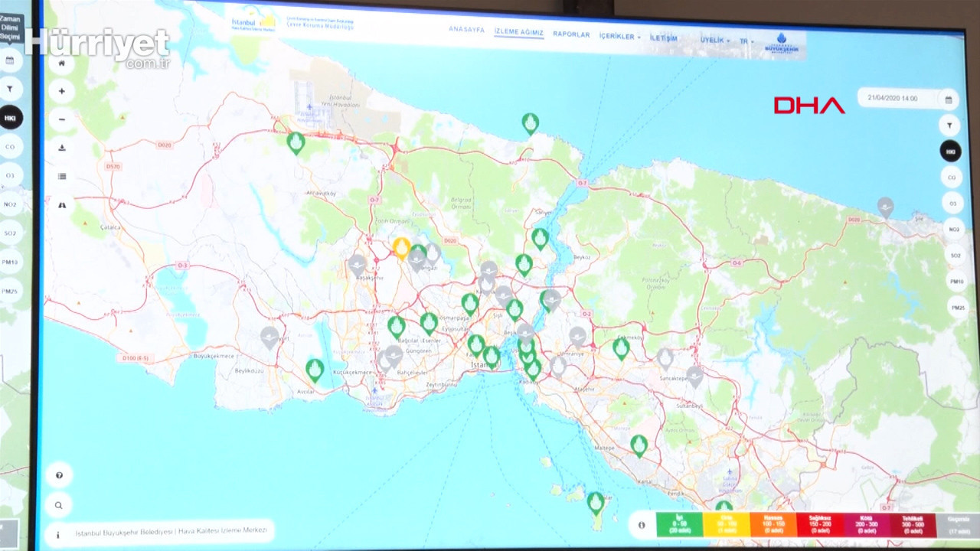Zoom out with the minus button

(61, 119)
